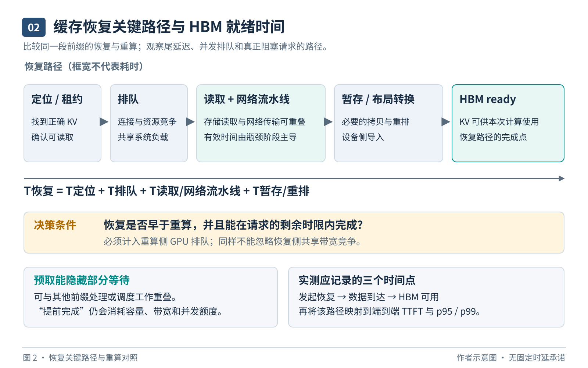Click the line 恢复路径的完成点

[493, 137]
